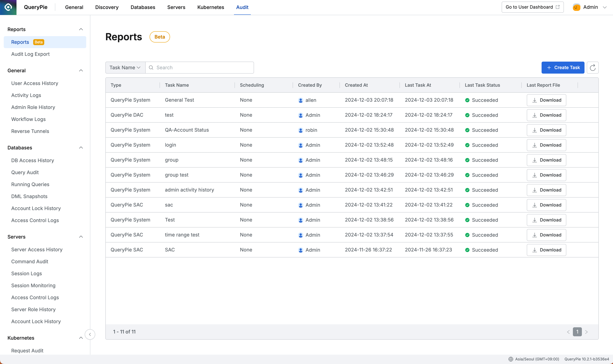The width and height of the screenshot is (613, 364).
Task: Click the Create Task button
Action: click(x=563, y=67)
